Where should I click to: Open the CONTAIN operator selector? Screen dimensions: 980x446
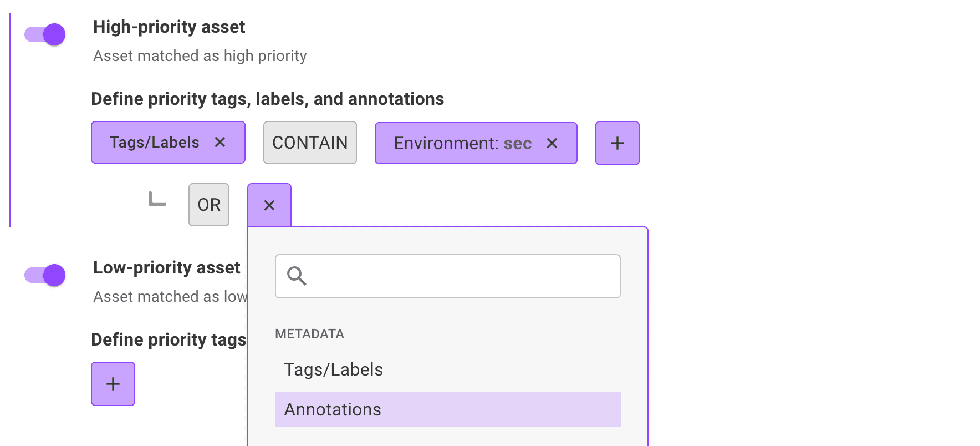310,143
